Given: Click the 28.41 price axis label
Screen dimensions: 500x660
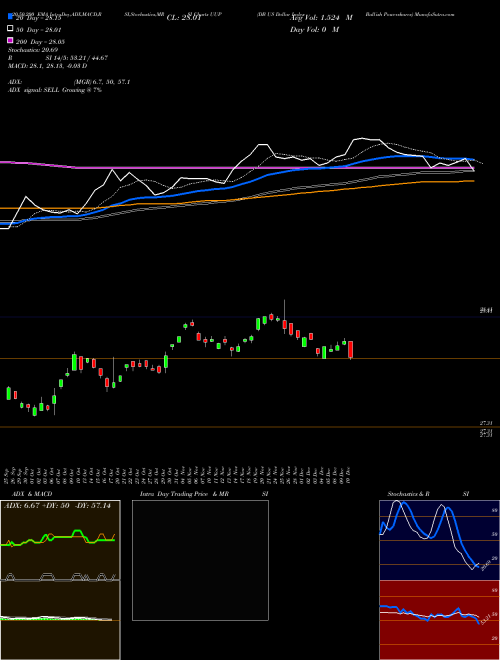Looking at the screenshot, I should pyautogui.click(x=486, y=311).
